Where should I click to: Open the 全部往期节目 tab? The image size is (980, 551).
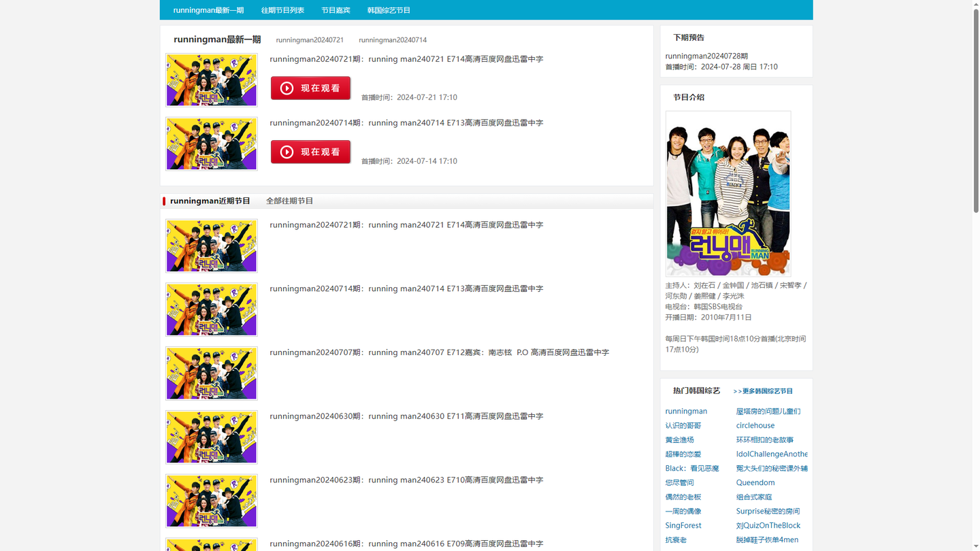[289, 201]
